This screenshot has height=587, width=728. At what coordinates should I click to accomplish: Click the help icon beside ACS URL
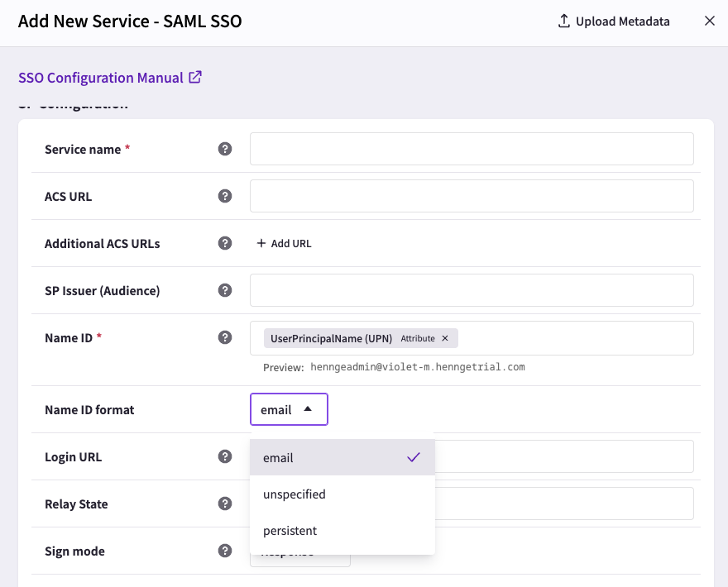point(225,196)
